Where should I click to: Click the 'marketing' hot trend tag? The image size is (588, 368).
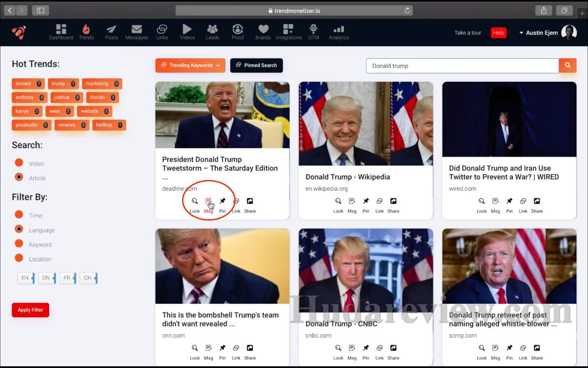pyautogui.click(x=102, y=84)
